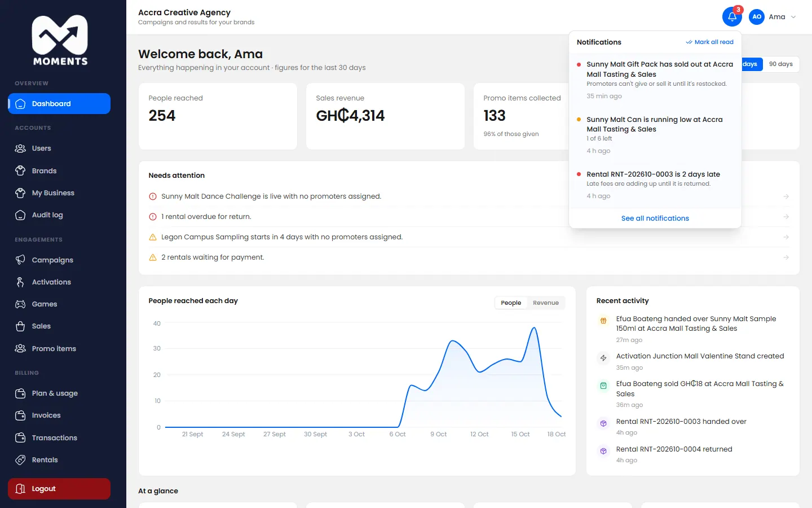Open the Sunny Malt Can running low notification
Viewport: 812px width, 508px height.
click(655, 135)
